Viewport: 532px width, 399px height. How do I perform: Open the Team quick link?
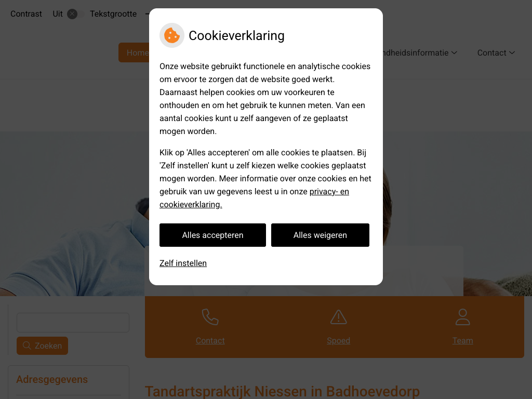click(462, 341)
